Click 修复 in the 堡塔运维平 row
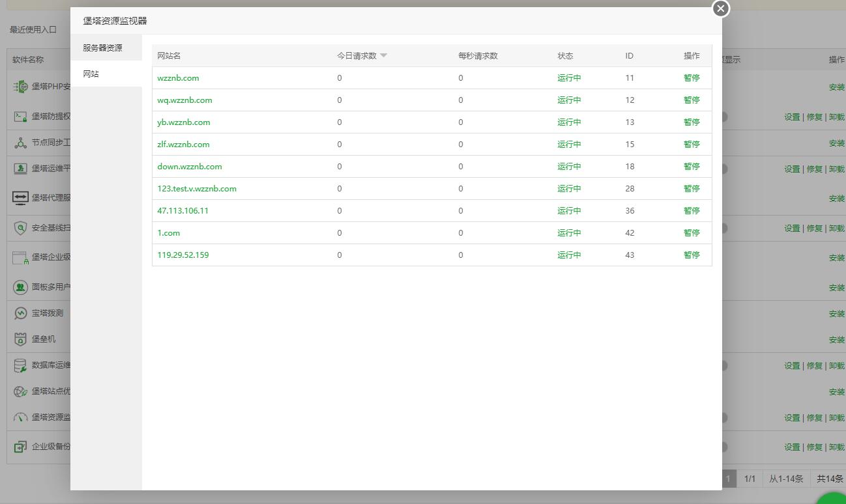 coord(815,169)
